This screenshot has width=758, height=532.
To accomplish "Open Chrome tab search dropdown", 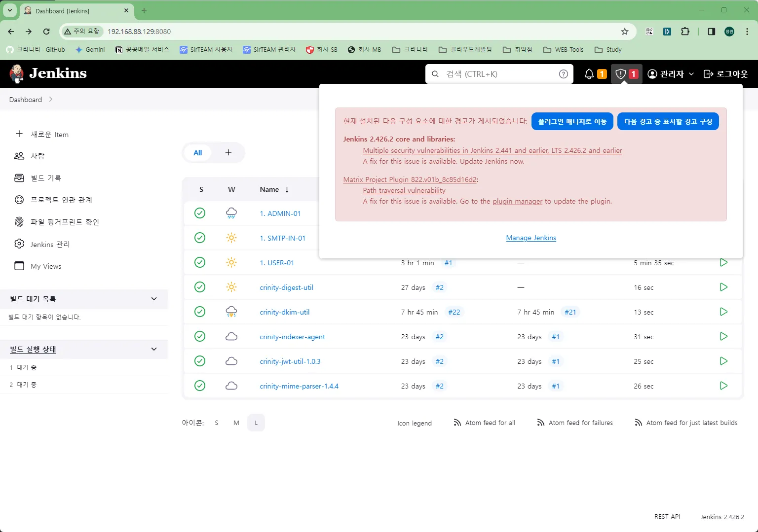I will click(x=9, y=10).
